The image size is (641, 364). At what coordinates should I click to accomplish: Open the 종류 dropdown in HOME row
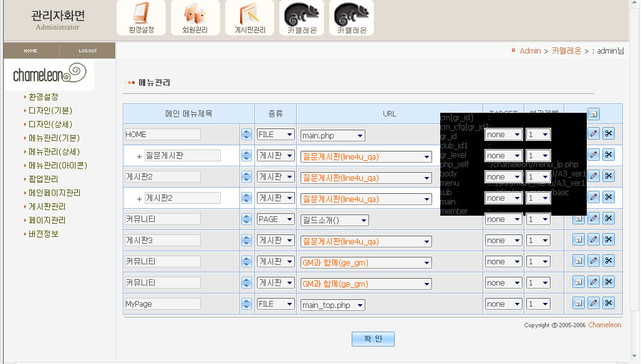pyautogui.click(x=276, y=135)
